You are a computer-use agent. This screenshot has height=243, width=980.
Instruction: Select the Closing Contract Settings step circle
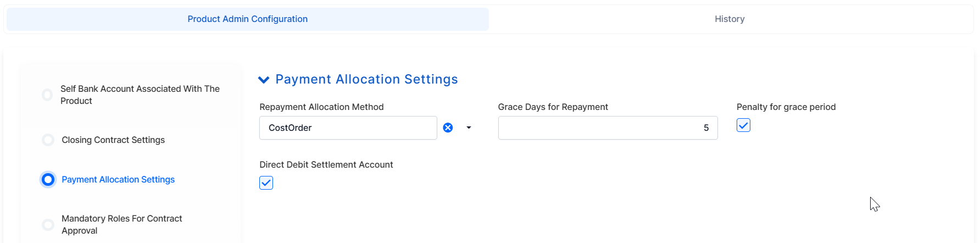tap(48, 140)
